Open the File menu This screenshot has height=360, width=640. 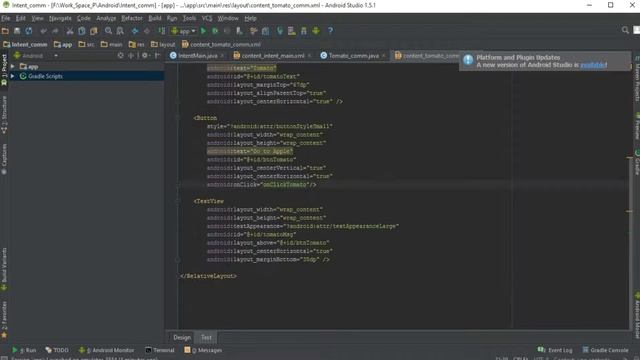coord(6,18)
